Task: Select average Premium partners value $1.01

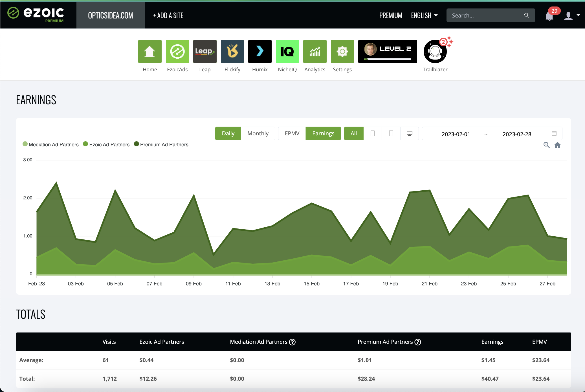Action: pos(364,360)
